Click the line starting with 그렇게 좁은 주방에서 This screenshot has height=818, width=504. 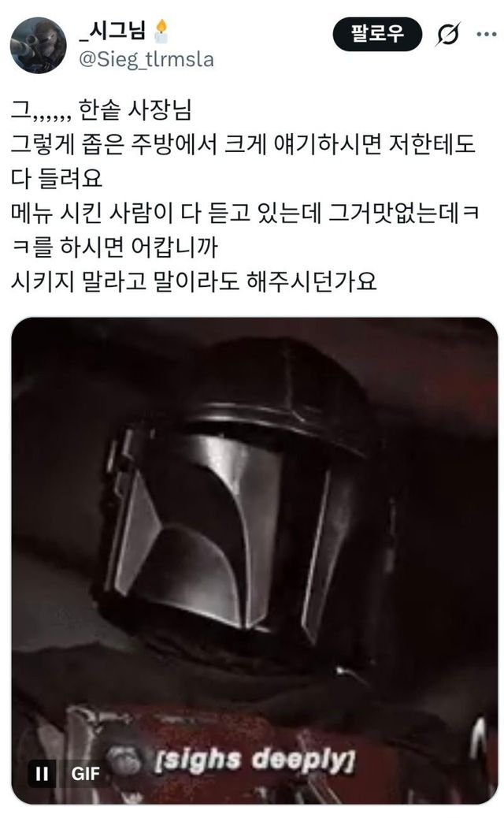(x=243, y=144)
